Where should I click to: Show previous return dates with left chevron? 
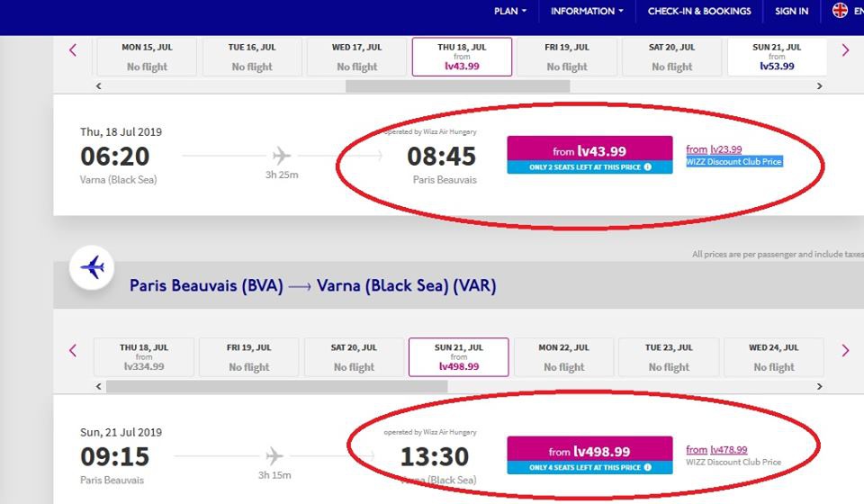(73, 350)
